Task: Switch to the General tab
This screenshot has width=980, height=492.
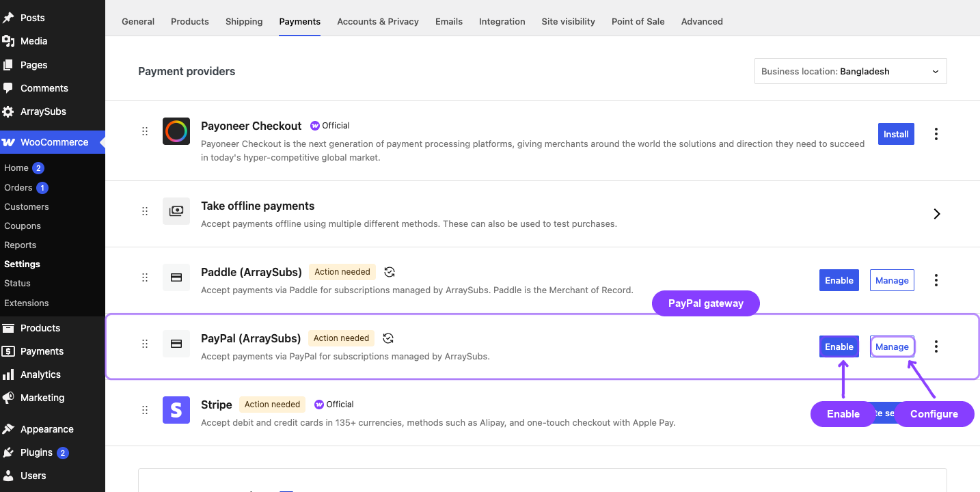Action: point(138,21)
